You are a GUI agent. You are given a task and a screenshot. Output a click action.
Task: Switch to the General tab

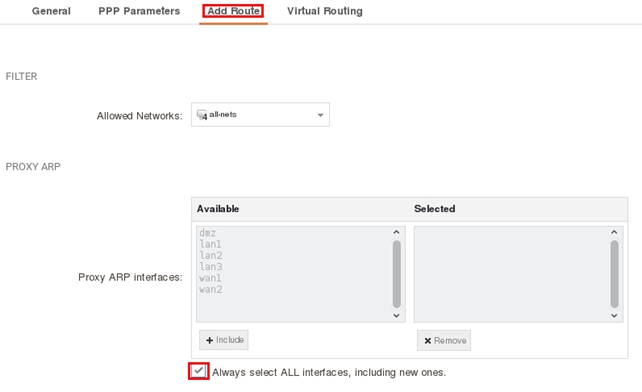[x=51, y=11]
